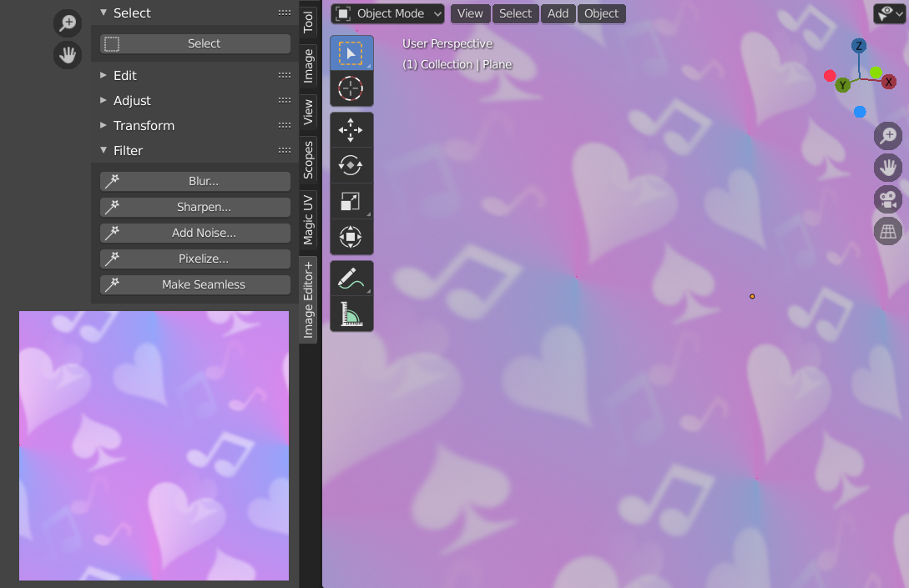Open the Object Mode dropdown
Image resolution: width=909 pixels, height=588 pixels.
tap(388, 14)
